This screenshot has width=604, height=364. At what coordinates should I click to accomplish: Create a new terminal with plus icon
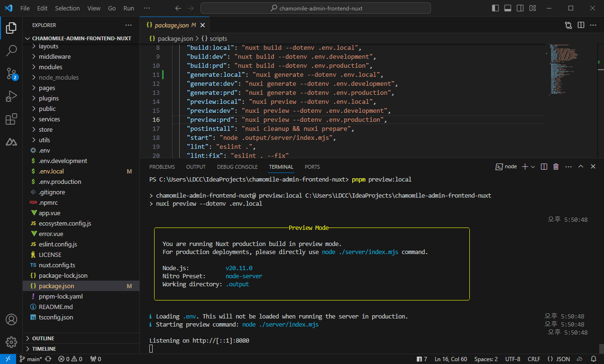(525, 166)
